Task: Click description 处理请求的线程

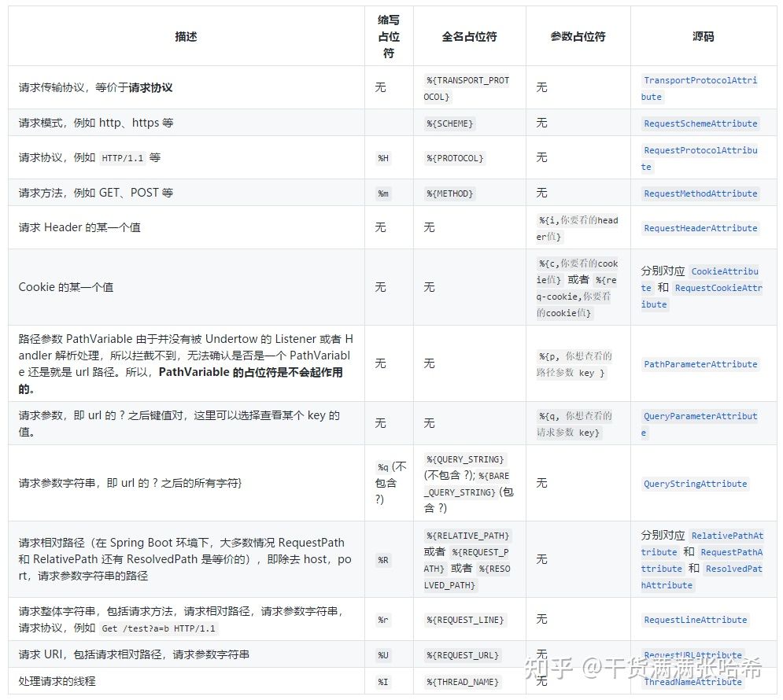Action: pos(57,681)
